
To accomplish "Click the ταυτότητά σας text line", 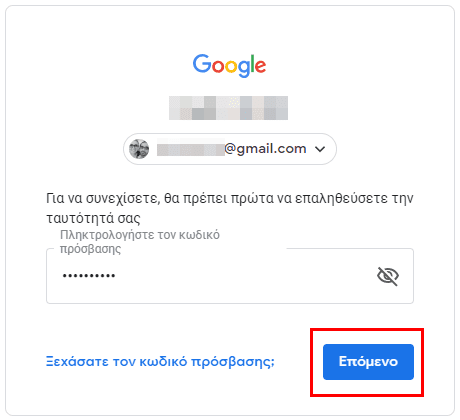I will [93, 218].
